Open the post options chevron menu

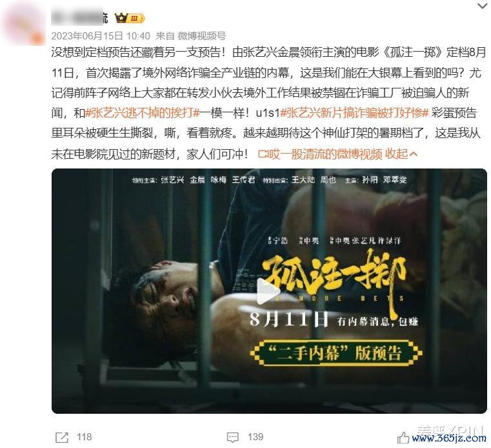click(x=482, y=5)
